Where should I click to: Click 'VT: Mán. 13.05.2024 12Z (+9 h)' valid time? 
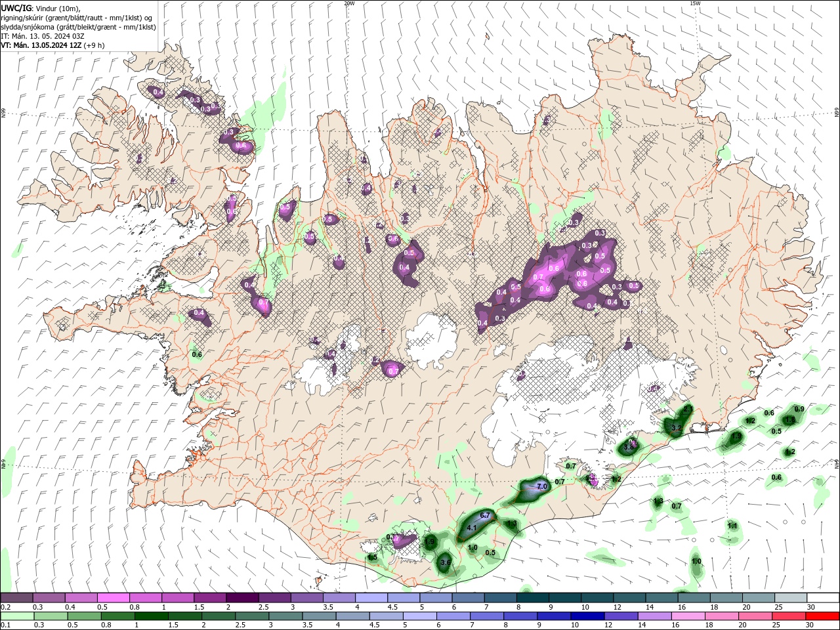pos(52,45)
